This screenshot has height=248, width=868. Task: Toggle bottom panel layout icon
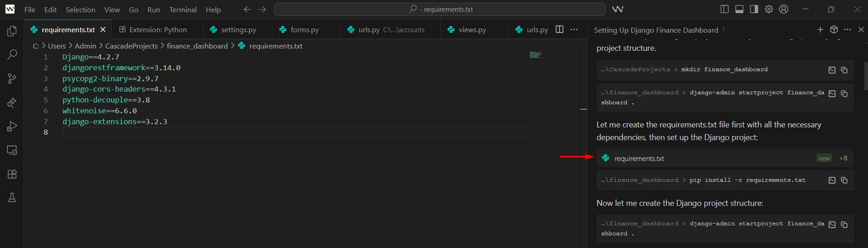739,9
